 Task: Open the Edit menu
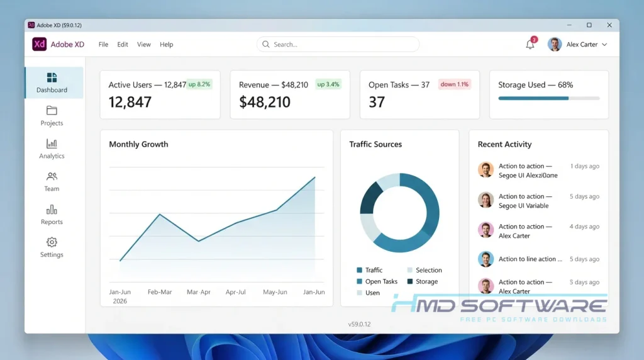(x=123, y=45)
